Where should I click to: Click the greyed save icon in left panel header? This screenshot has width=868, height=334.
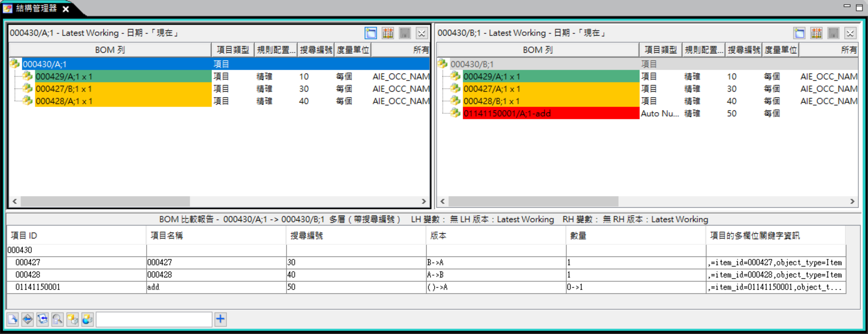pyautogui.click(x=405, y=33)
